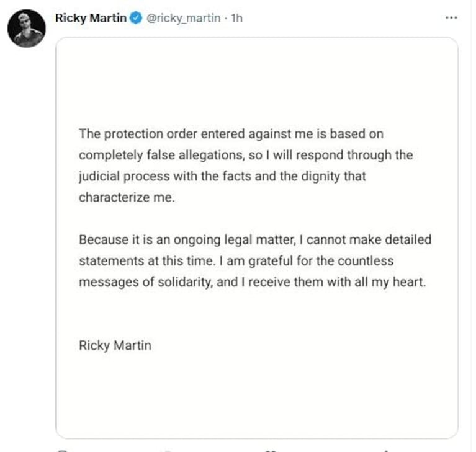This screenshot has width=476, height=452.
Task: Click the "completely false allegations" line
Action: click(245, 154)
